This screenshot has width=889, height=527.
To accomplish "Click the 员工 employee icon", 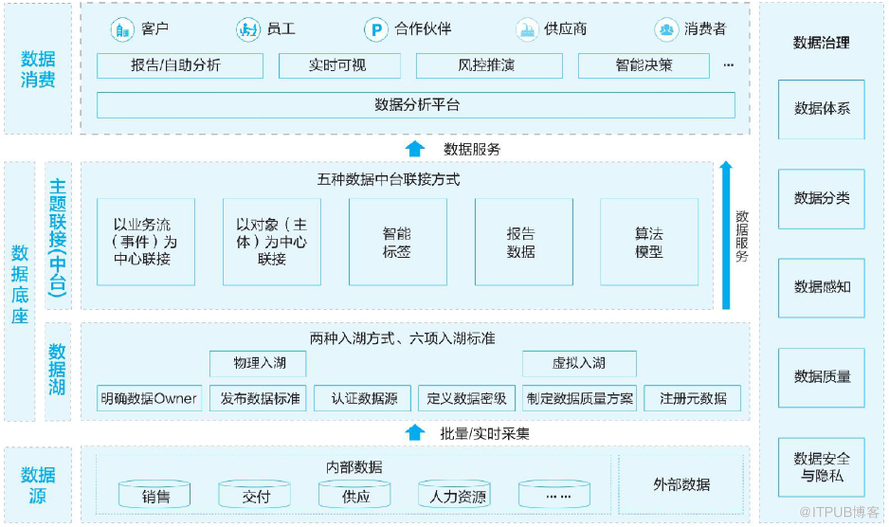I will pos(248,29).
